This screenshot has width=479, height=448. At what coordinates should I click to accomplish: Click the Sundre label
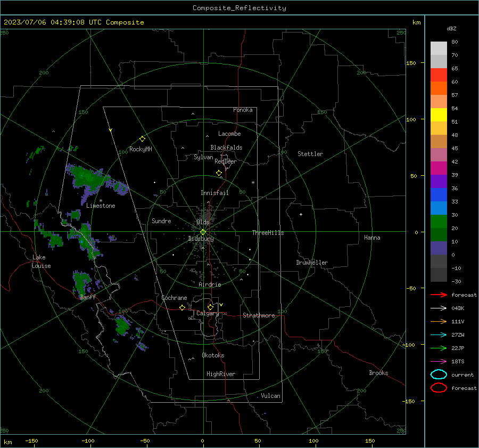point(161,221)
